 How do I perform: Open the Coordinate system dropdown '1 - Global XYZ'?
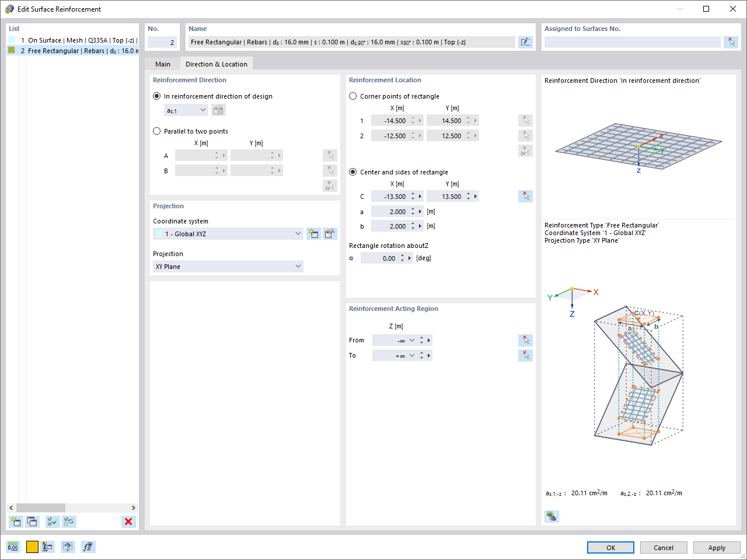click(228, 234)
